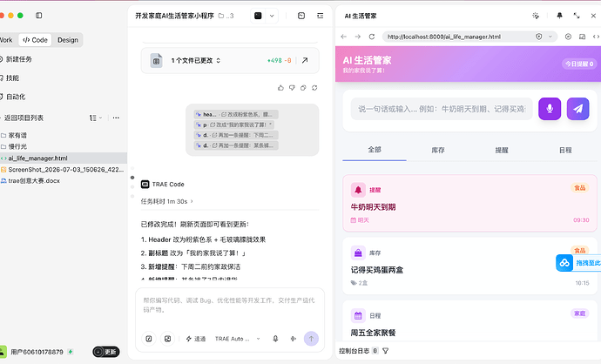Viewport: 601px width, 364px height.
Task: Select the 库存 tab
Action: click(438, 150)
